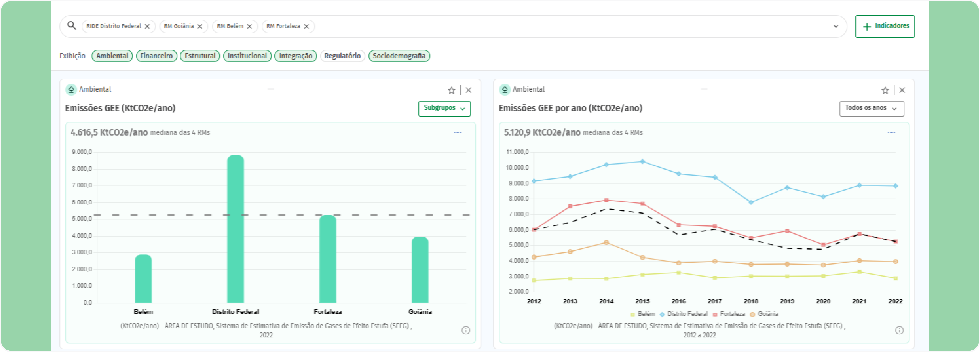Screen dimensions: 980x352
Task: Click the Emissões GEE por ano (KtCO2e/ano) title
Action: point(570,108)
